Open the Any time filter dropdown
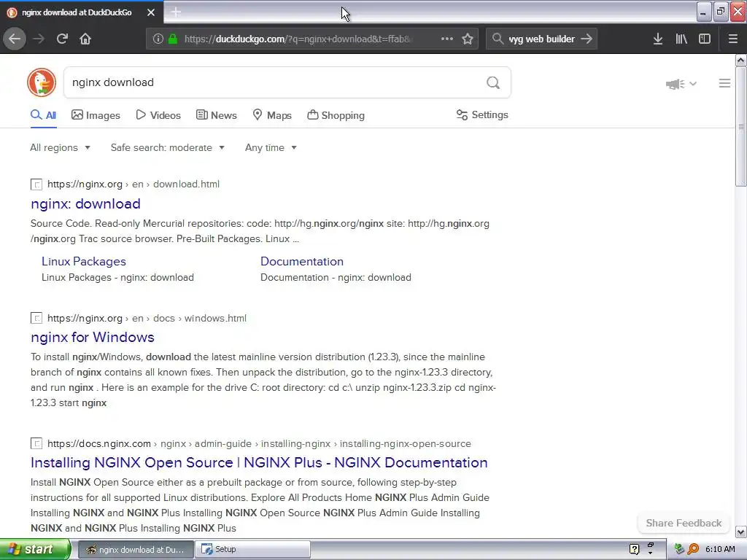Screen dimensions: 747x560 [x=271, y=147]
